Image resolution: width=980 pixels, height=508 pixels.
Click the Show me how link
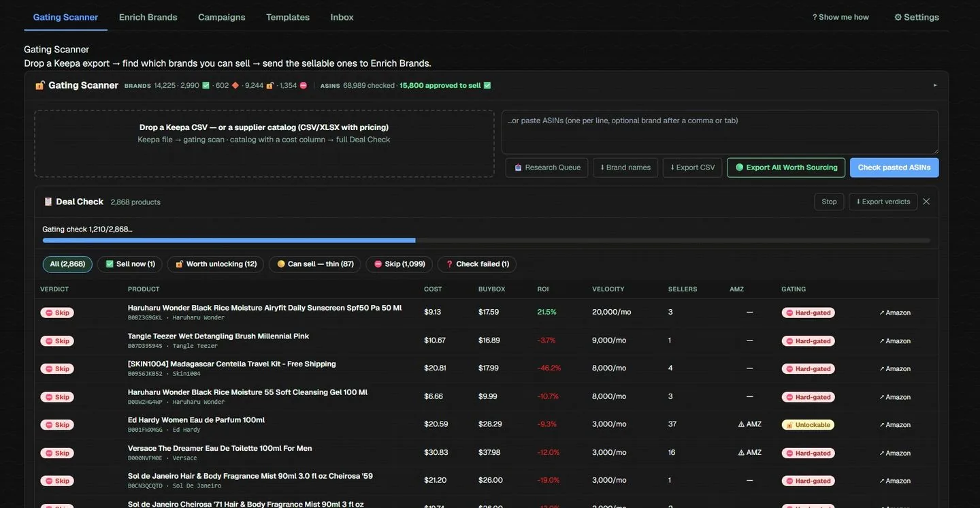point(840,17)
